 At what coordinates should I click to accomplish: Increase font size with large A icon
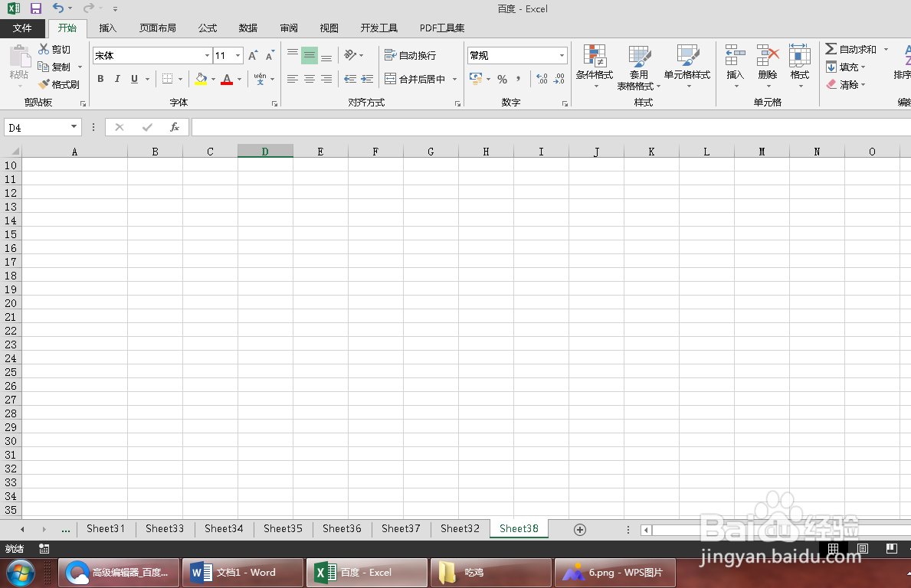click(x=253, y=56)
